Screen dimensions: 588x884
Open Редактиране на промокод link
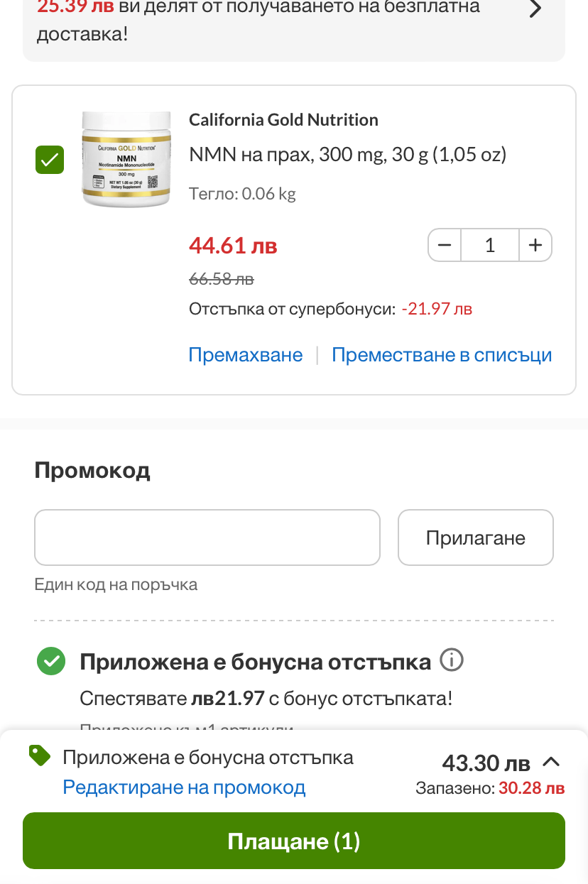click(x=184, y=787)
